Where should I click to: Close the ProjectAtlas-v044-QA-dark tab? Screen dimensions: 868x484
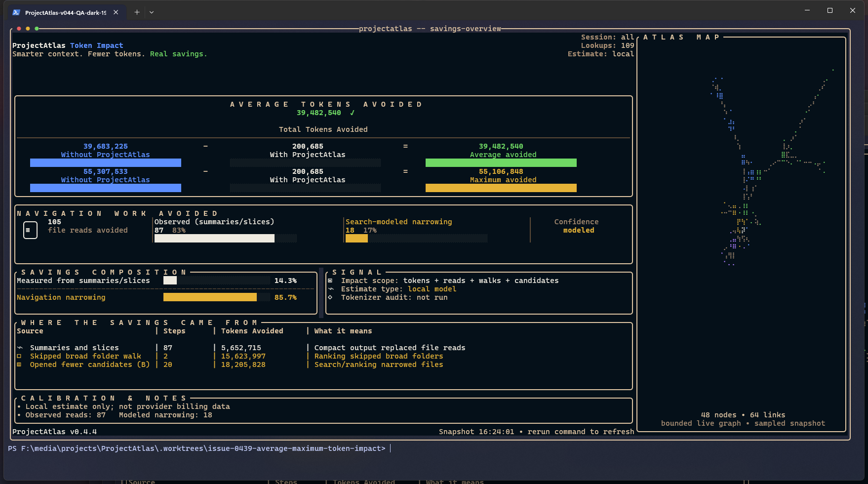[x=116, y=12]
